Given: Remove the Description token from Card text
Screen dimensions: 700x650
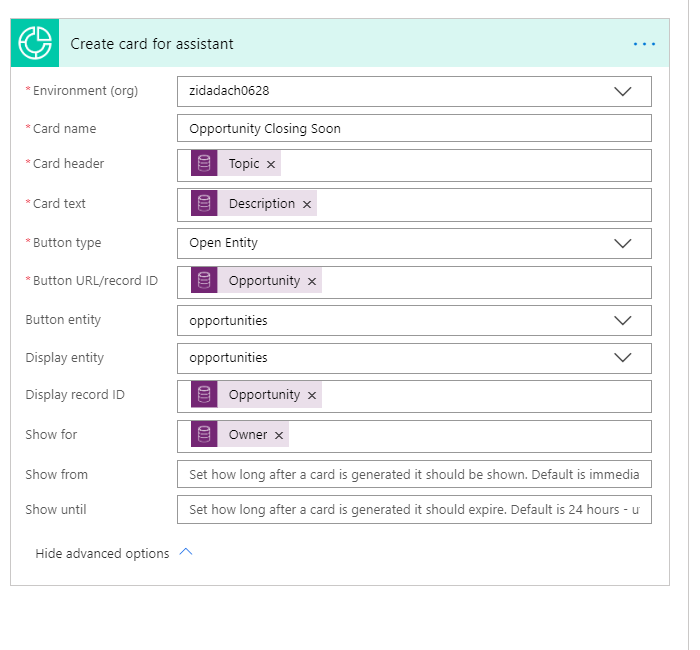Looking at the screenshot, I should click(307, 205).
